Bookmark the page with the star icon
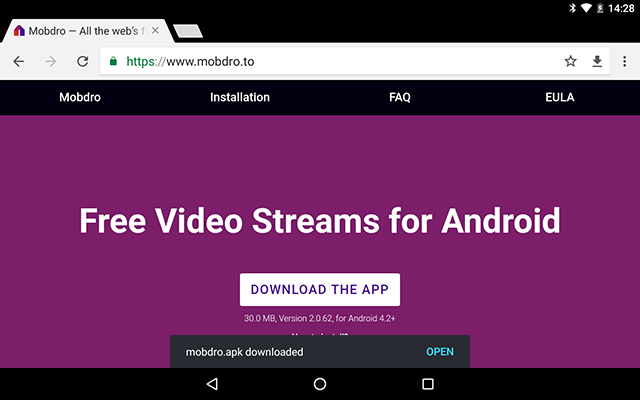This screenshot has height=400, width=640. pos(570,61)
